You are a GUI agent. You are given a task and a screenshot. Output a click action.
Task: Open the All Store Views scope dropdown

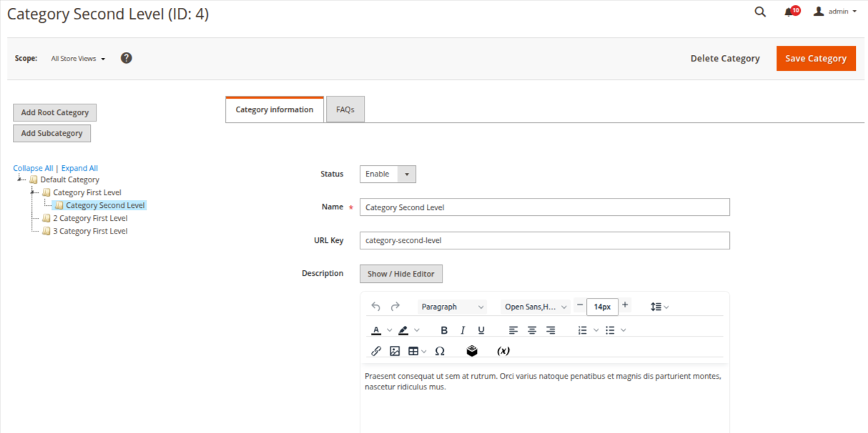point(78,59)
